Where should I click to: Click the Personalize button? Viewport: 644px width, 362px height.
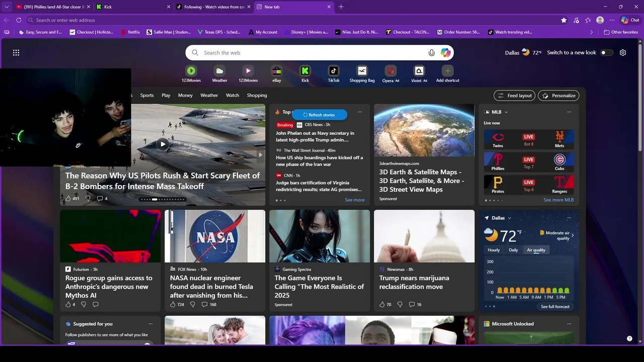pyautogui.click(x=558, y=96)
